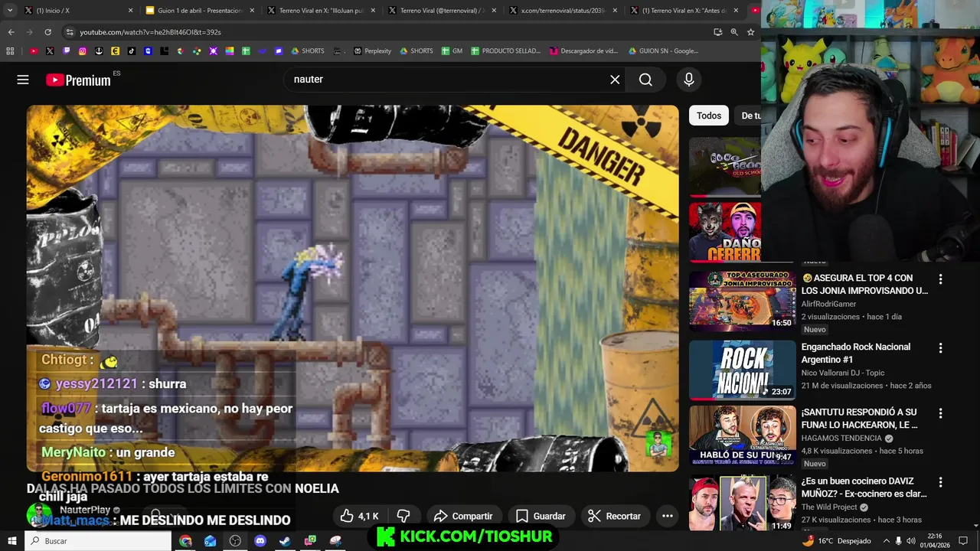Click the Windows taskbar Buscar search box
Viewport: 980px width, 551px height.
(98, 541)
